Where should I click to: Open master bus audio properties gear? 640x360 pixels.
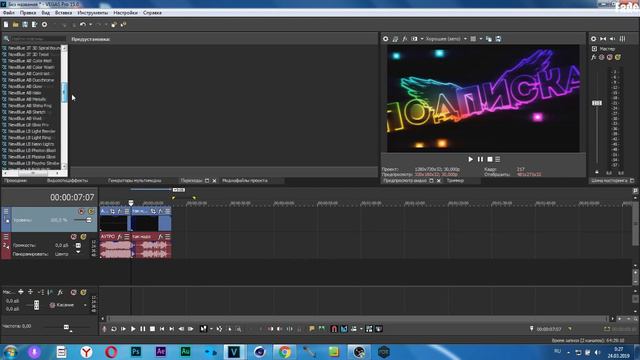(593, 39)
